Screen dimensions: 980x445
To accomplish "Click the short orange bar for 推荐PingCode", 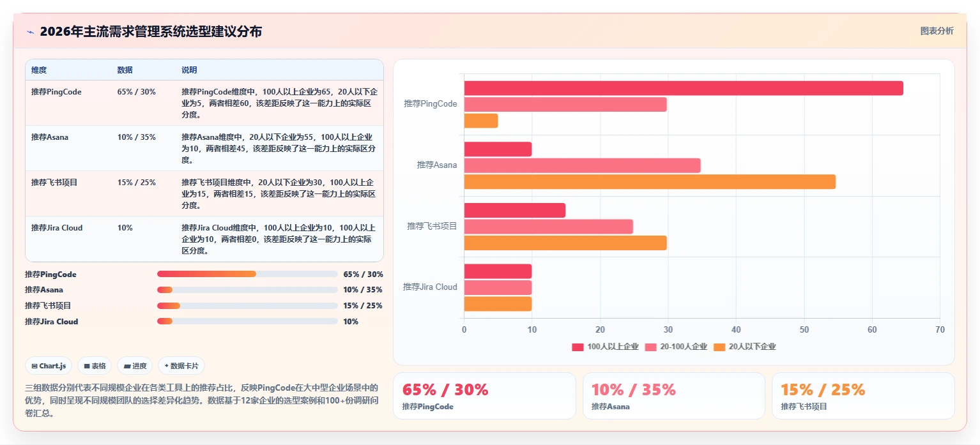I will click(x=481, y=121).
